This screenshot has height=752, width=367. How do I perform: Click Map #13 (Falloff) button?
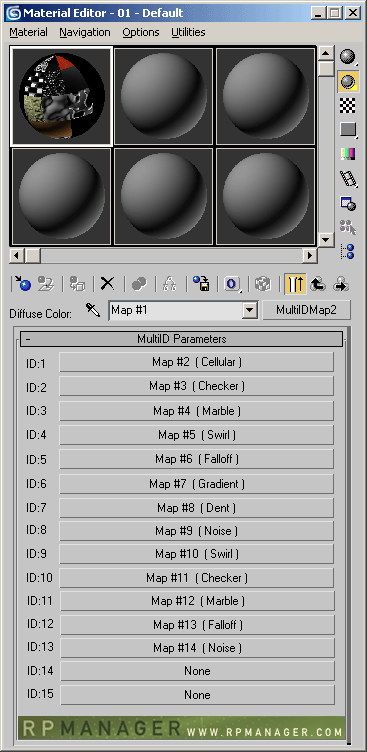click(197, 625)
